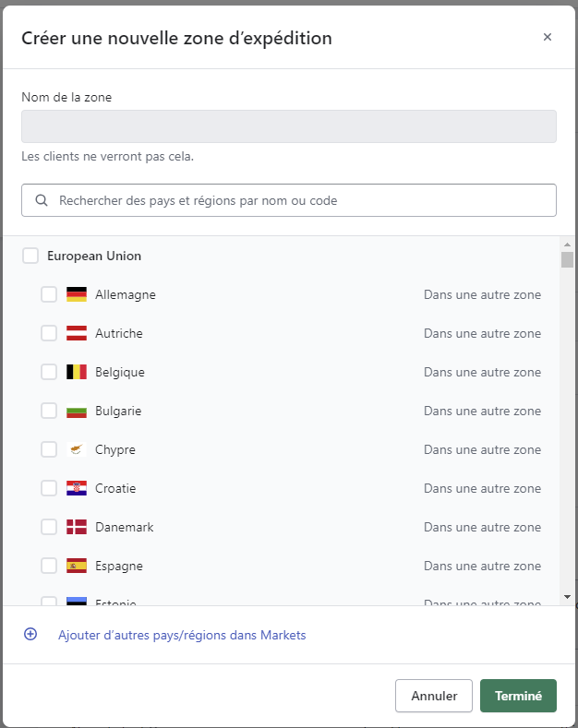Confirm with the Terminé button
Viewport: 578px width, 728px height.
coord(518,697)
